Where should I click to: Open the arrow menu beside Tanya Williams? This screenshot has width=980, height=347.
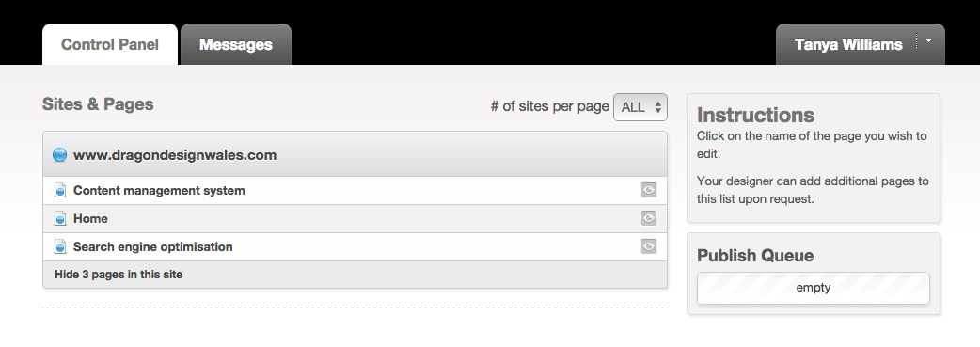pos(929,40)
